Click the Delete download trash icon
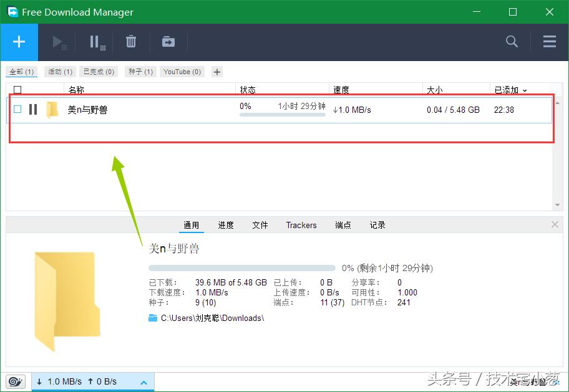The image size is (569, 392). tap(131, 42)
